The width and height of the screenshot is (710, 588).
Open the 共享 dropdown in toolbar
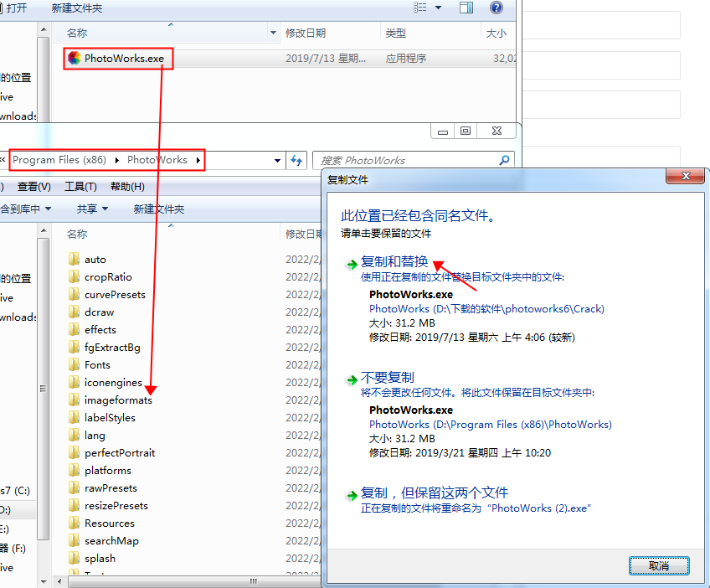click(x=92, y=209)
